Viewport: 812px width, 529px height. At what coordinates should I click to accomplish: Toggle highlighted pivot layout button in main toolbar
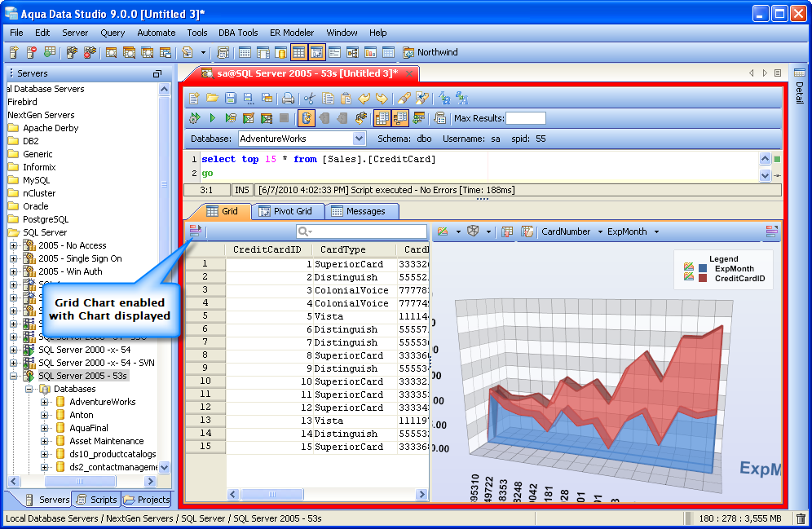click(316, 52)
